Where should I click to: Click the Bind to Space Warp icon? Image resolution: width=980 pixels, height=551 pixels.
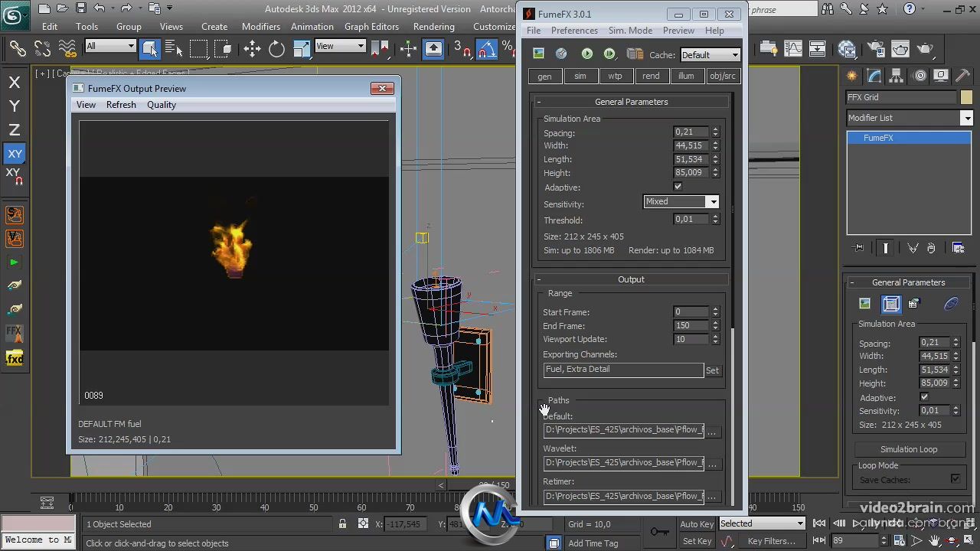point(67,49)
